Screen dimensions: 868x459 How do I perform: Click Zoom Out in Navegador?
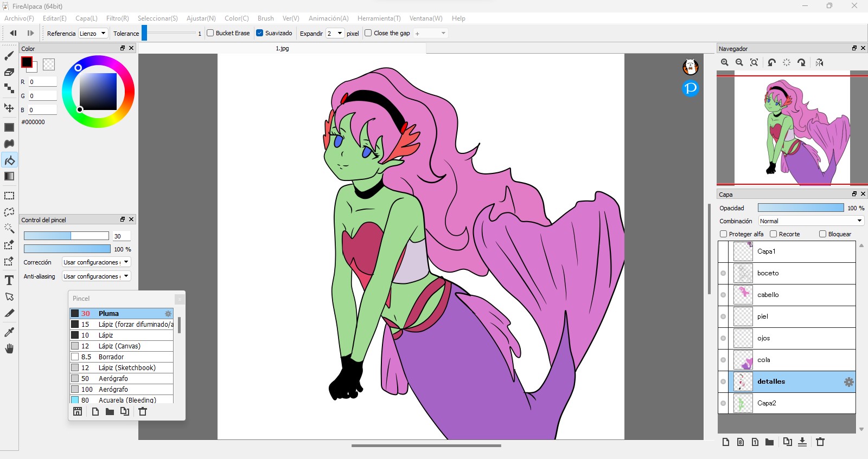tap(739, 62)
